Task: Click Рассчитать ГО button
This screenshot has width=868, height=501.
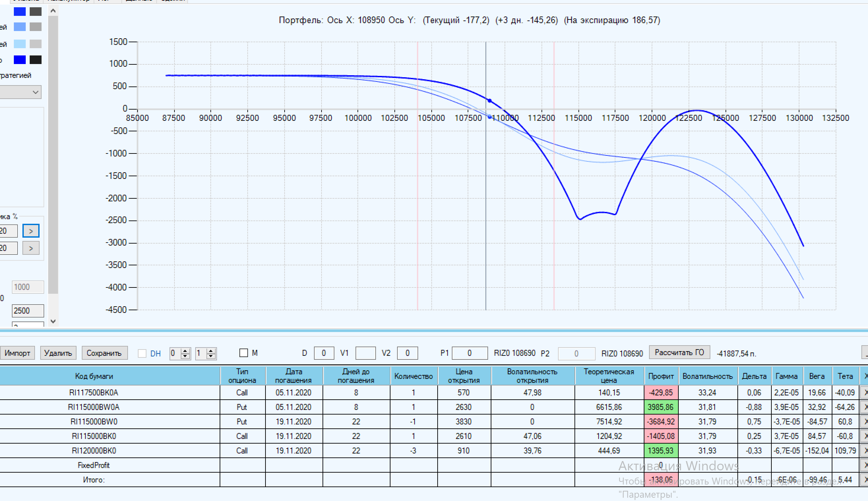Action: pos(679,353)
